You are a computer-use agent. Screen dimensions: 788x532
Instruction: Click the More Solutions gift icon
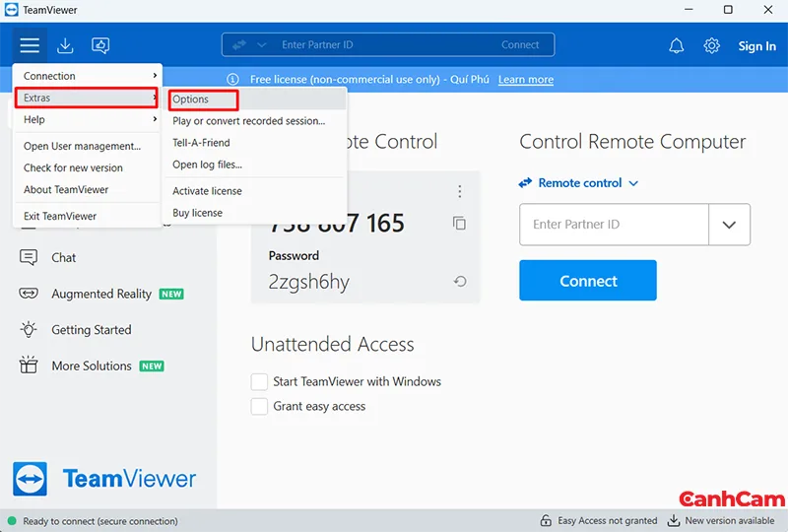[29, 365]
